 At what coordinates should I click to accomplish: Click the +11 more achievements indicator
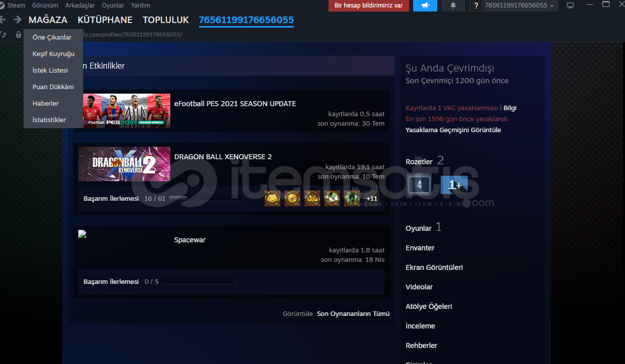(x=372, y=198)
